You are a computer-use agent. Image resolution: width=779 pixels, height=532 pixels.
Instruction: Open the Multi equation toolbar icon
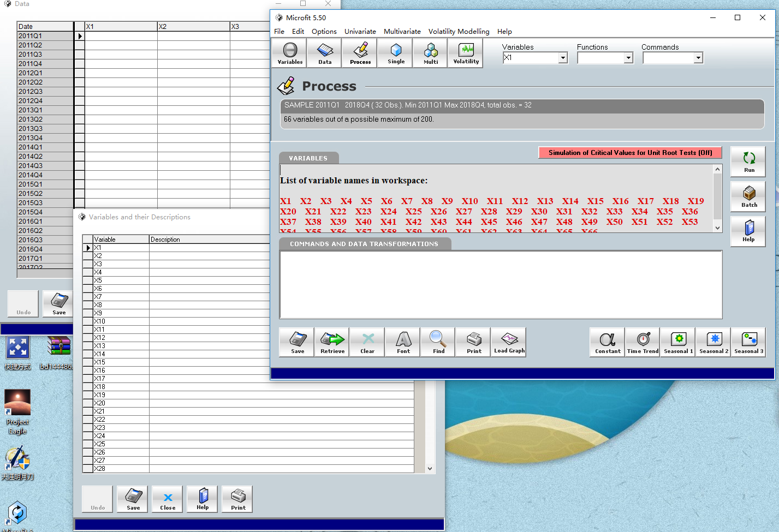pyautogui.click(x=431, y=53)
